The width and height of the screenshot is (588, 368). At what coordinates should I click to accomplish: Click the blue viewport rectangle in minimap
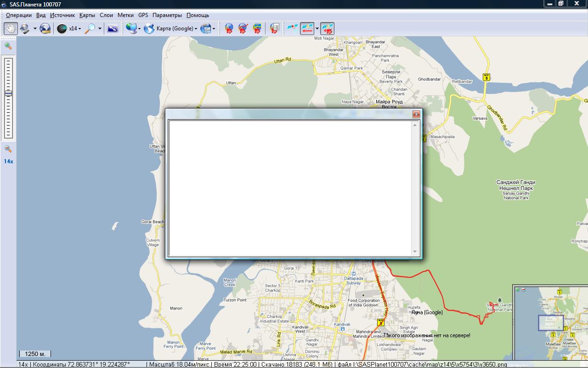click(x=551, y=322)
